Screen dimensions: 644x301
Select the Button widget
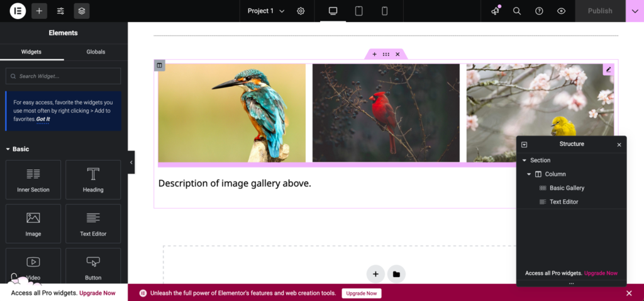point(93,266)
